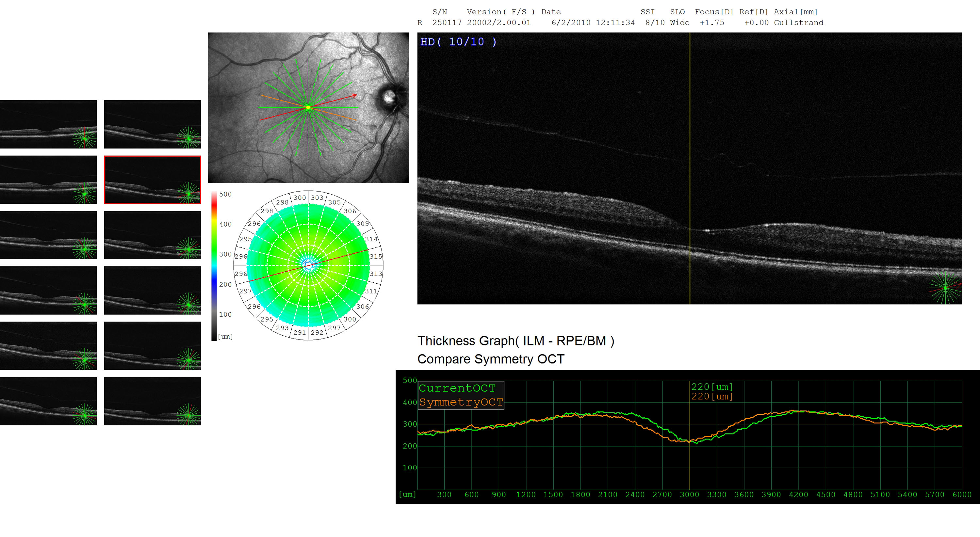Click the HD( 10/10 ) label
The image size is (980, 537).
pos(458,42)
